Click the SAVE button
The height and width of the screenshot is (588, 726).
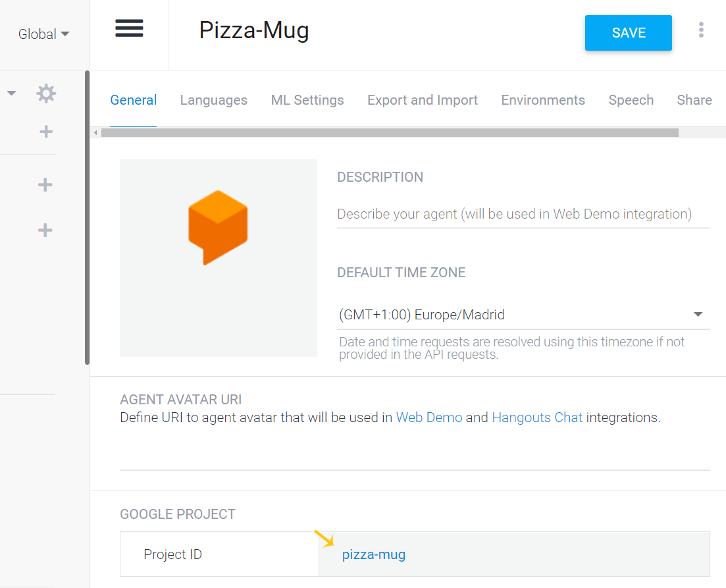pos(629,33)
